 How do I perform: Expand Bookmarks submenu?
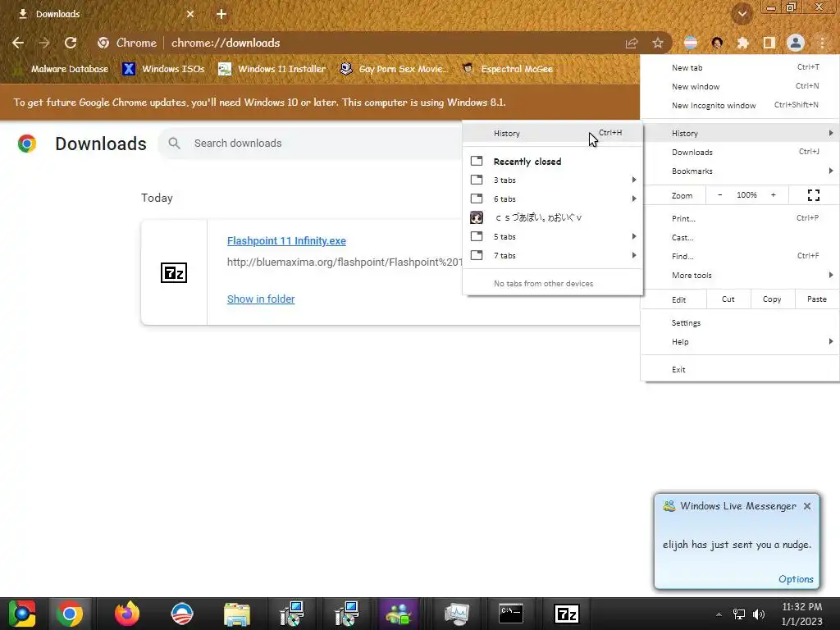coord(740,171)
